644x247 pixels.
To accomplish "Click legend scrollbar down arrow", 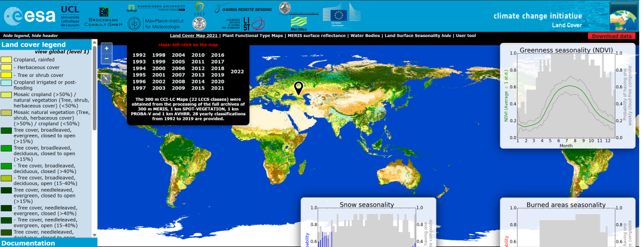I will point(94,235).
